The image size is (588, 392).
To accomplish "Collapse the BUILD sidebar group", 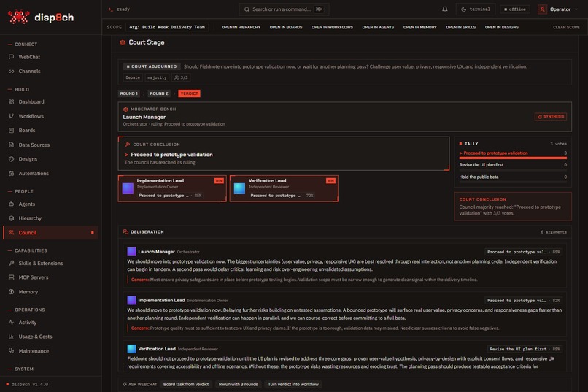I will [18, 89].
